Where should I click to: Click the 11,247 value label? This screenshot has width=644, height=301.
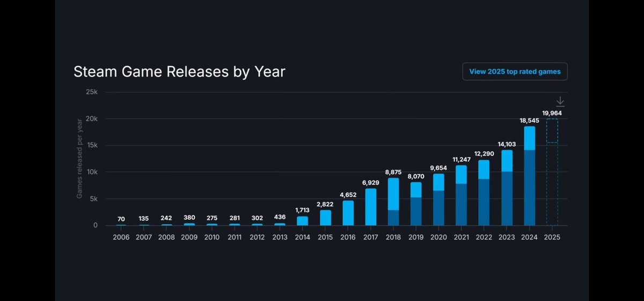click(462, 159)
